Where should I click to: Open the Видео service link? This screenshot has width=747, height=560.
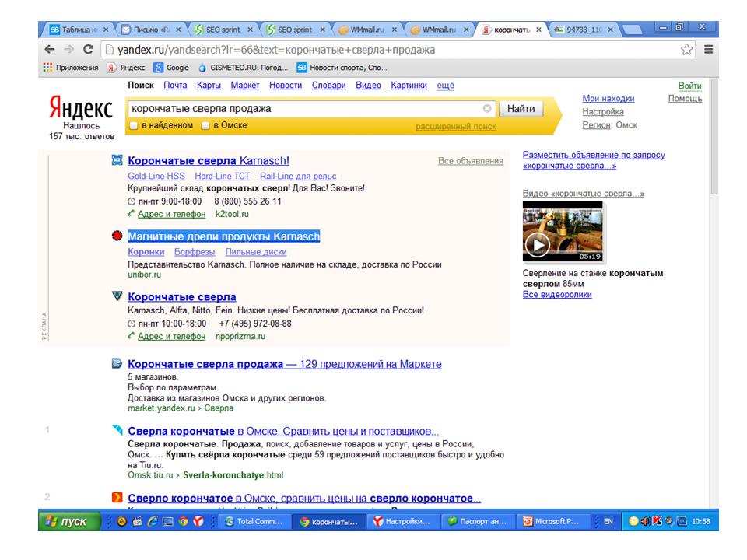click(x=368, y=86)
